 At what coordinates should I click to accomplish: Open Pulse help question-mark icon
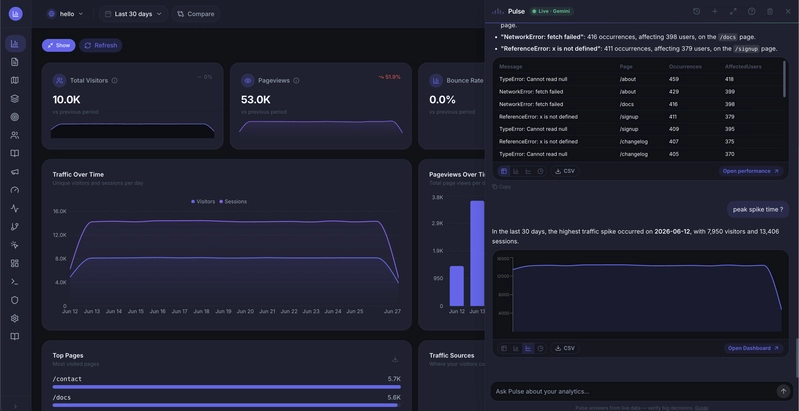click(752, 11)
